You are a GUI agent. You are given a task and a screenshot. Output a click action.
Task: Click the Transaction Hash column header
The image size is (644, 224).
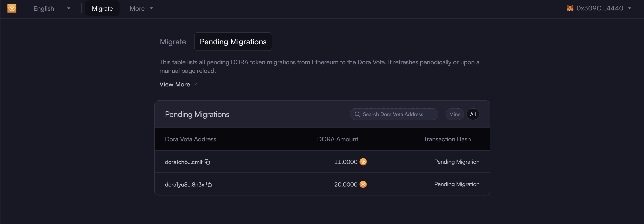(x=447, y=139)
